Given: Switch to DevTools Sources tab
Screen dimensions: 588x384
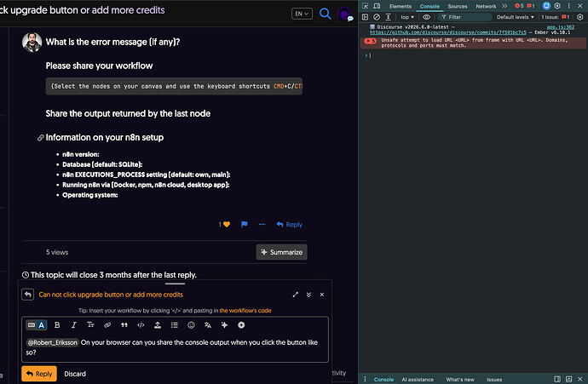Looking at the screenshot, I should (x=458, y=6).
